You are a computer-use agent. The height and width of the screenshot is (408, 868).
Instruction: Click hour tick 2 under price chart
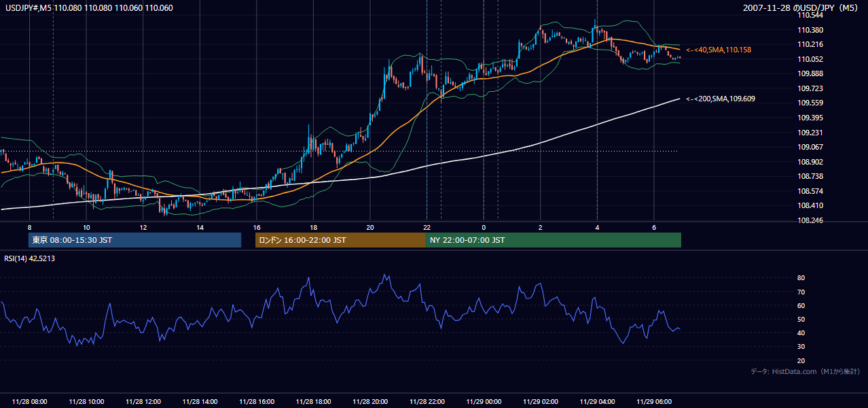540,227
